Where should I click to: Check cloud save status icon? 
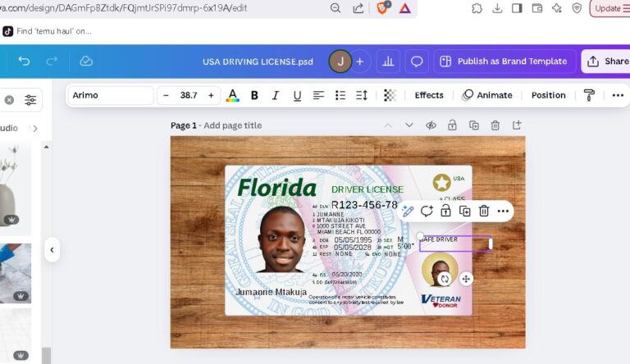coord(86,61)
